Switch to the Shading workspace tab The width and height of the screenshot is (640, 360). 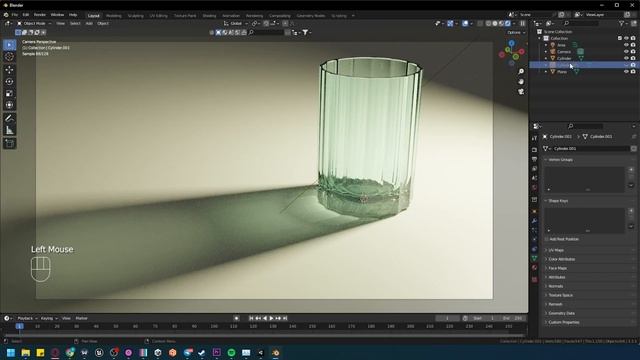click(209, 16)
